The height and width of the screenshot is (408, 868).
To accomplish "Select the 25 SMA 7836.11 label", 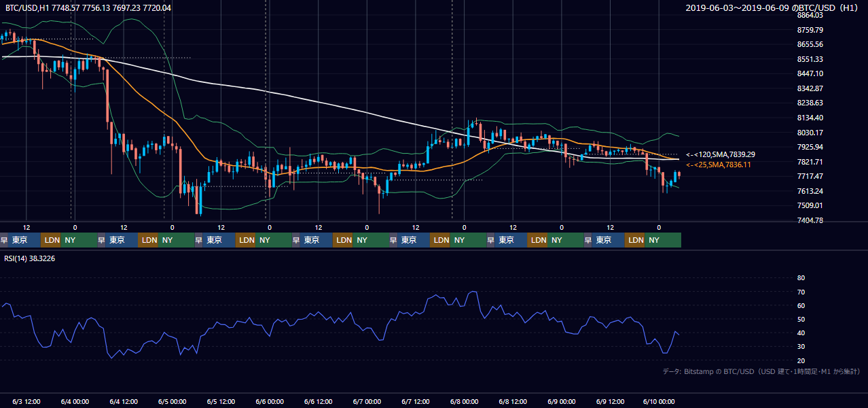I will tap(719, 165).
